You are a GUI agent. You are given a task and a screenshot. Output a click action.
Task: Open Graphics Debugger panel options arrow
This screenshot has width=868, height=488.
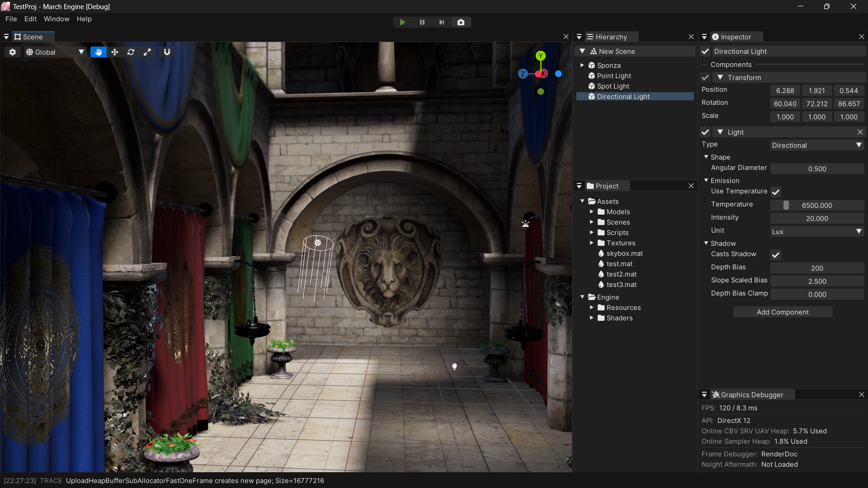point(704,394)
